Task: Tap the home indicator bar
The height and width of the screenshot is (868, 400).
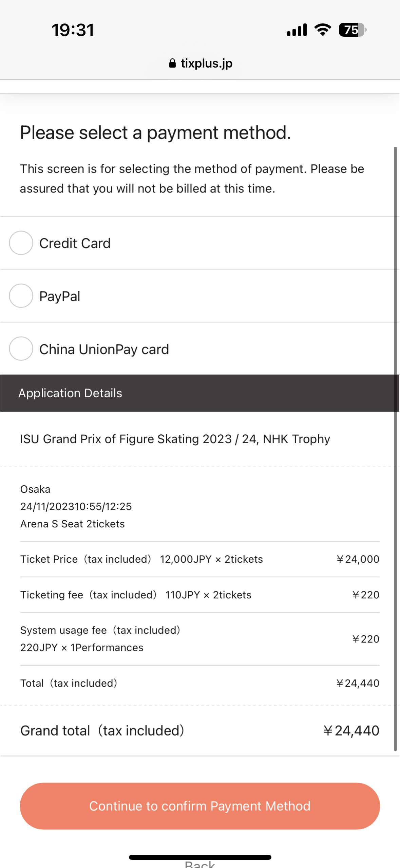Action: point(200,857)
